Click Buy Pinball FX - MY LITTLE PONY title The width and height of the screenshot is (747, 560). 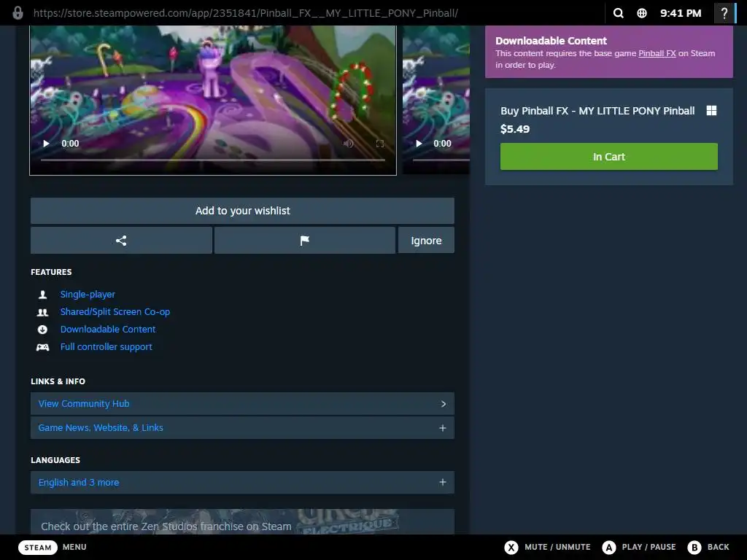pyautogui.click(x=597, y=111)
